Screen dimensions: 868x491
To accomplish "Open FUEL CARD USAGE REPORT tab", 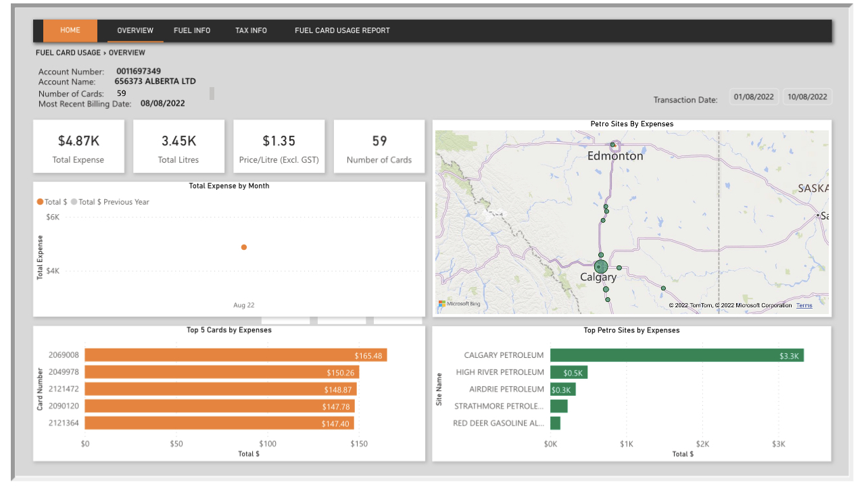I will [342, 30].
